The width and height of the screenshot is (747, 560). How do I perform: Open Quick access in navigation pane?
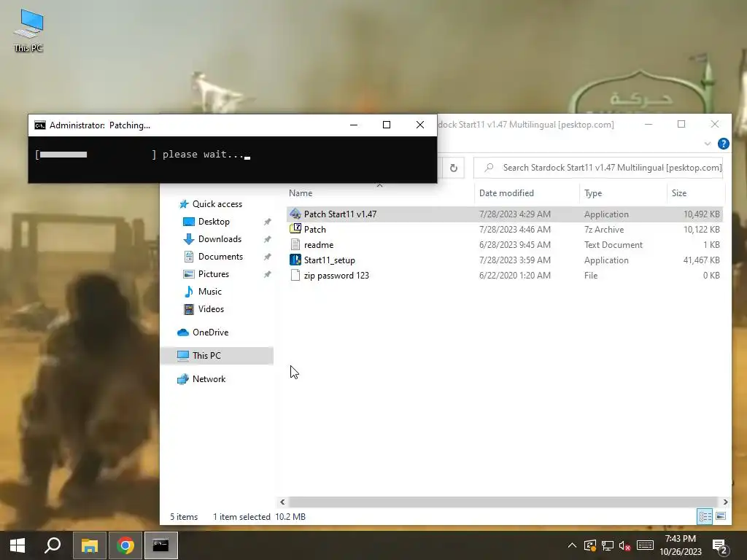click(217, 204)
